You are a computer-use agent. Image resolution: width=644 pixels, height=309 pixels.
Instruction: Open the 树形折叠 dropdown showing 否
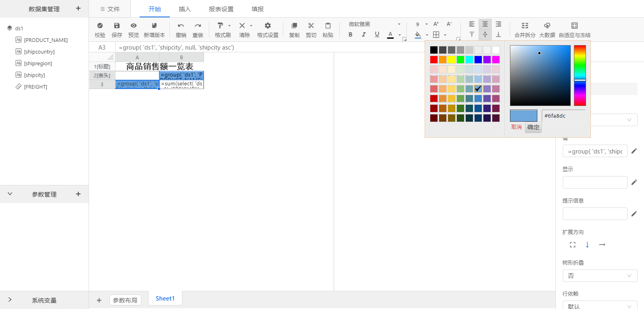tap(600, 276)
